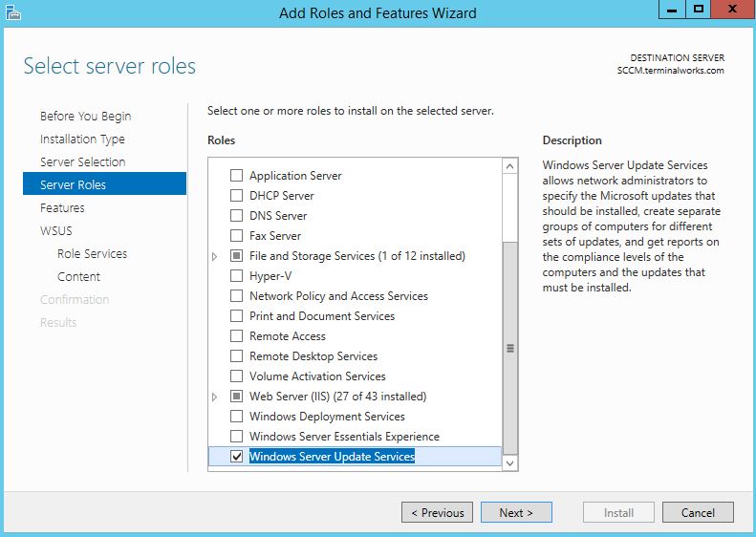Switch to Installation Type step
The height and width of the screenshot is (537, 756).
point(82,139)
